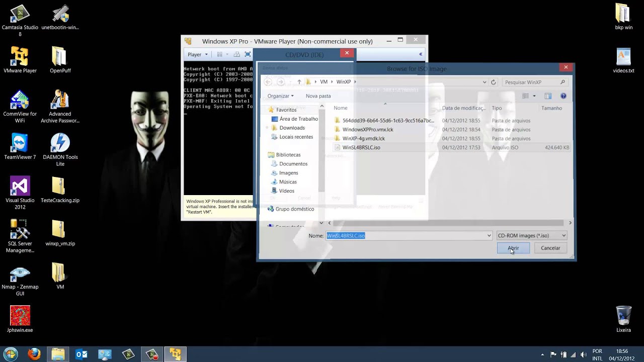644x362 pixels.
Task: Select Área de Trabalho in the navigation pane
Action: pos(294,119)
